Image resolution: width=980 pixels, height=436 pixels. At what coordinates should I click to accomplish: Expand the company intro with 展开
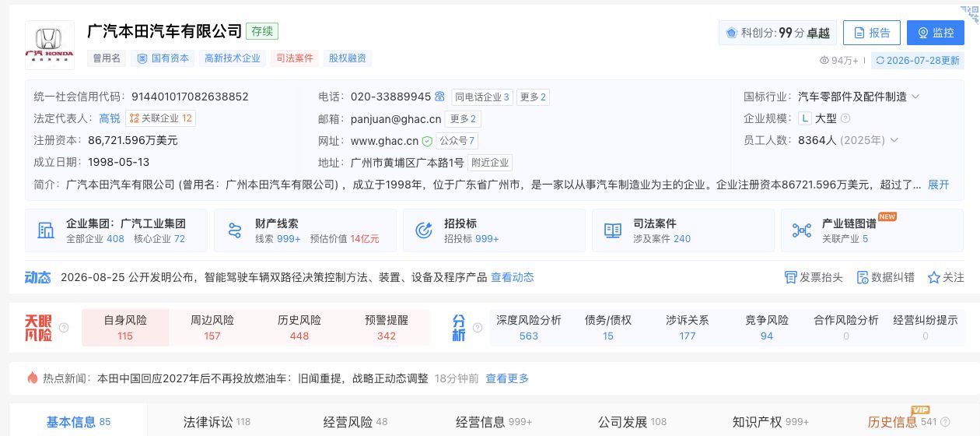tap(939, 185)
